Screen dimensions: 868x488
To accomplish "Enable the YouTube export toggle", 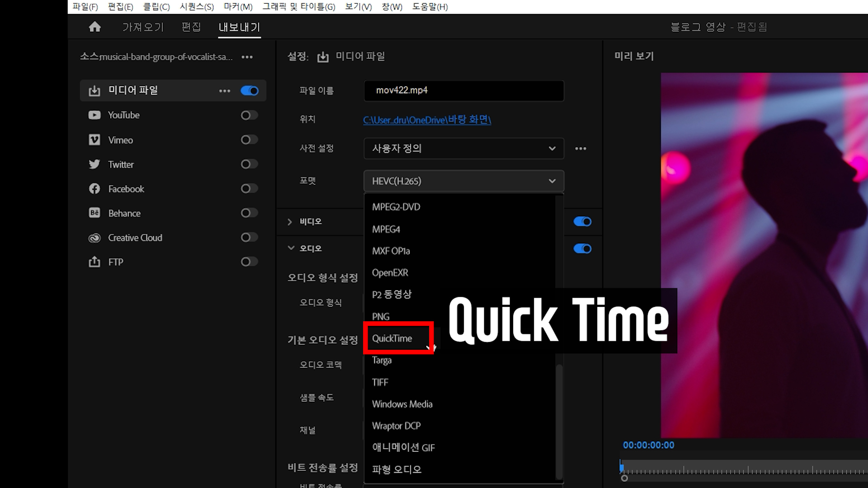I will click(x=249, y=115).
